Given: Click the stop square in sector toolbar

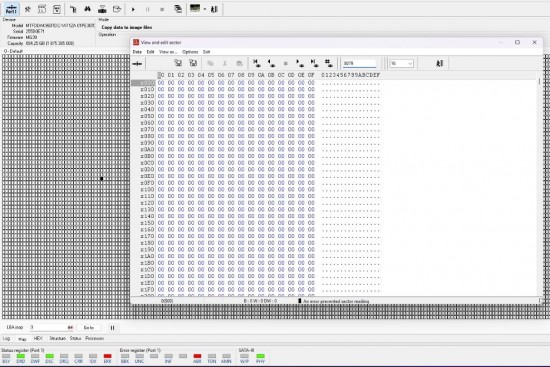Looking at the screenshot, I should [x=286, y=64].
